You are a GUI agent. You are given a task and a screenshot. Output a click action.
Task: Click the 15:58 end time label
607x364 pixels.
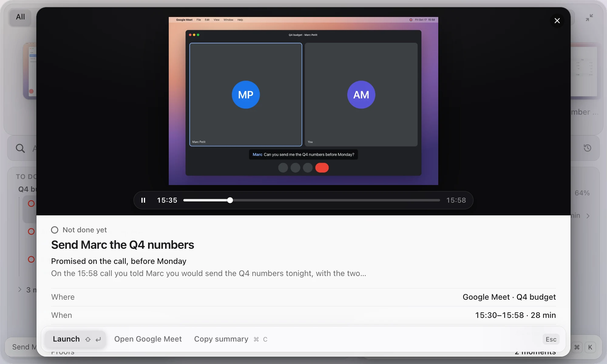tap(456, 200)
